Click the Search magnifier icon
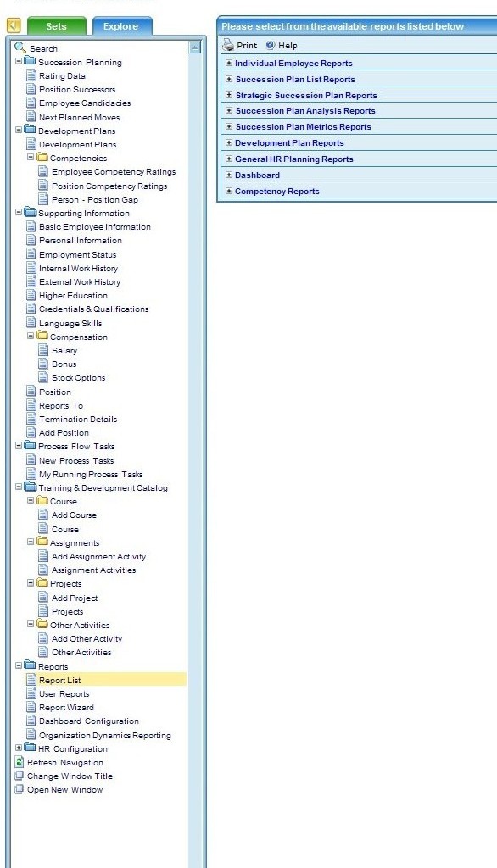The width and height of the screenshot is (497, 868). click(20, 47)
